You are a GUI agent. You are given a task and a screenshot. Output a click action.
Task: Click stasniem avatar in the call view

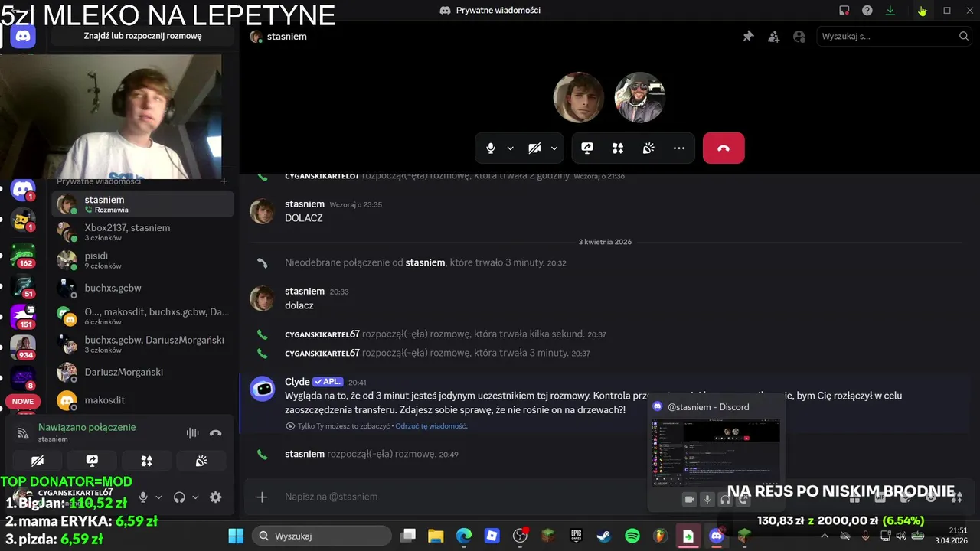click(x=579, y=97)
